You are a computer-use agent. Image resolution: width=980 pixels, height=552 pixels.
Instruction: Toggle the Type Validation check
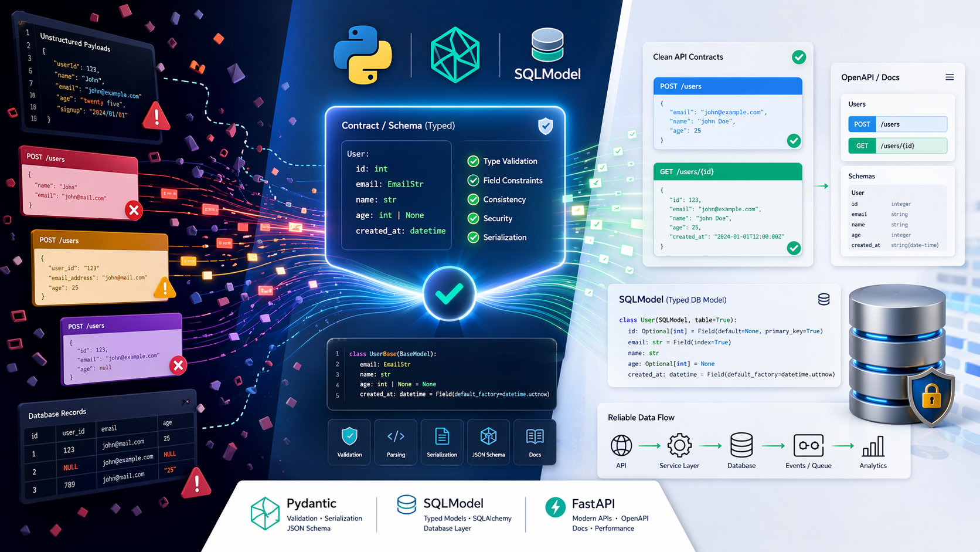click(473, 161)
